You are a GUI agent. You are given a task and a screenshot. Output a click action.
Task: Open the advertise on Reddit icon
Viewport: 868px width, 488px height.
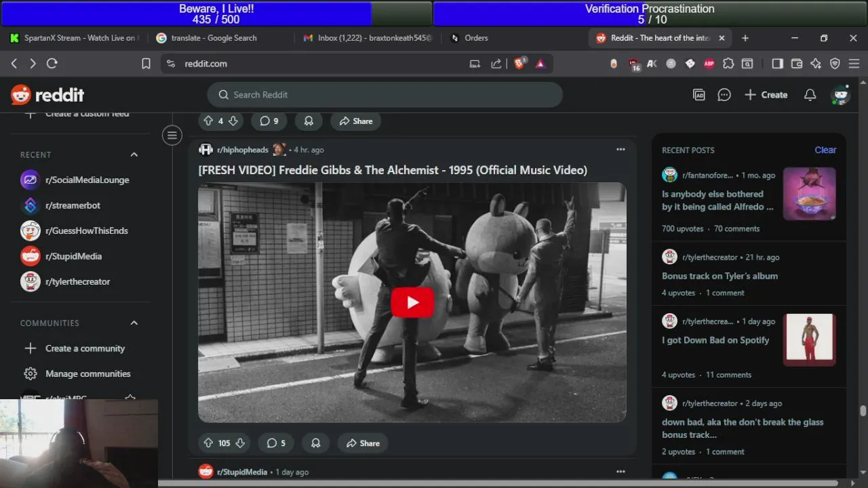click(x=699, y=95)
